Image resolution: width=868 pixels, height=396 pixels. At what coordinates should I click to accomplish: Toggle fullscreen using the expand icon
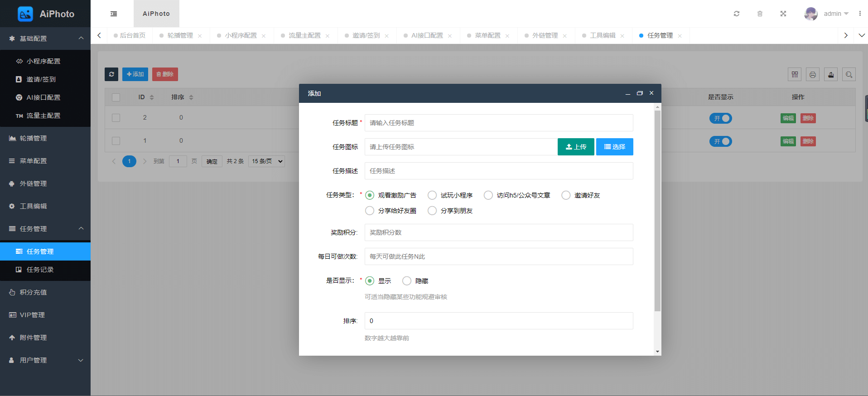click(783, 14)
